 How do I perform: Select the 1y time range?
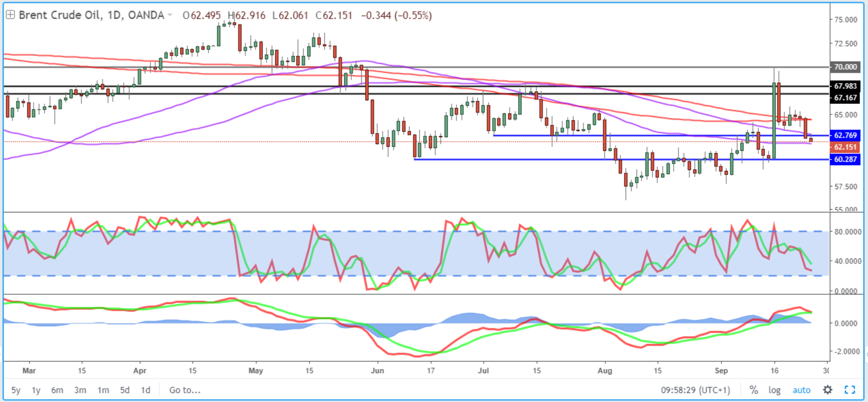point(36,390)
